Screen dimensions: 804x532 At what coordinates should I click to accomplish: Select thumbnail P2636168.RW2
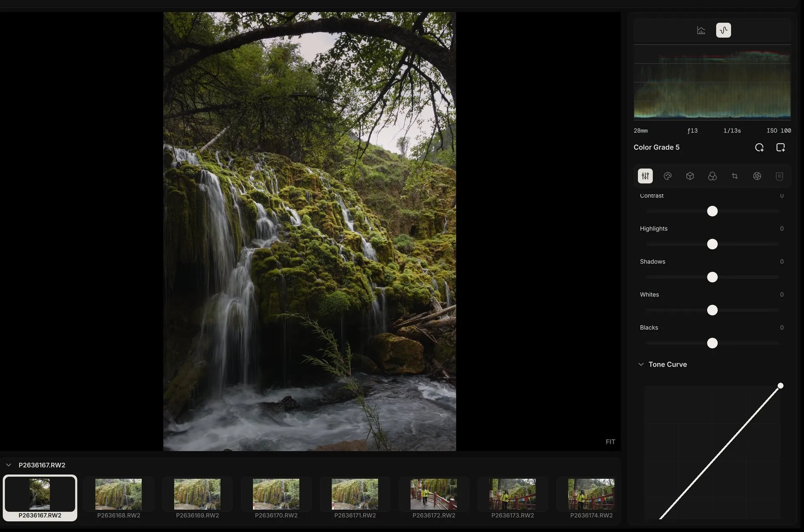(x=119, y=498)
